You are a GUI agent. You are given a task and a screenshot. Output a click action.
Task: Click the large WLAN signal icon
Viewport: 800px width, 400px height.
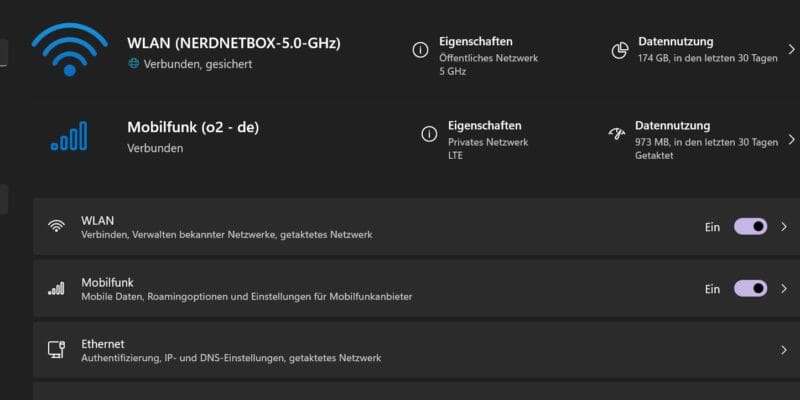click(x=69, y=48)
